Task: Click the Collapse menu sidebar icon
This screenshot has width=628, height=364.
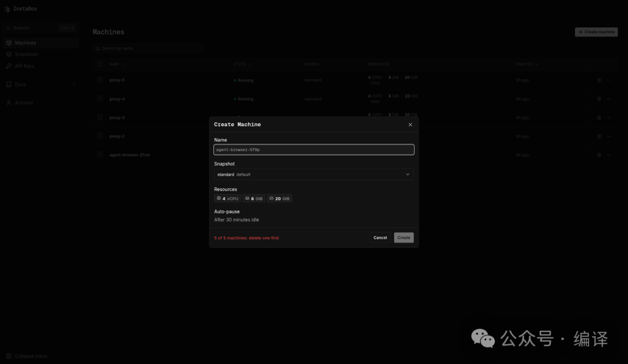Action: click(x=9, y=356)
